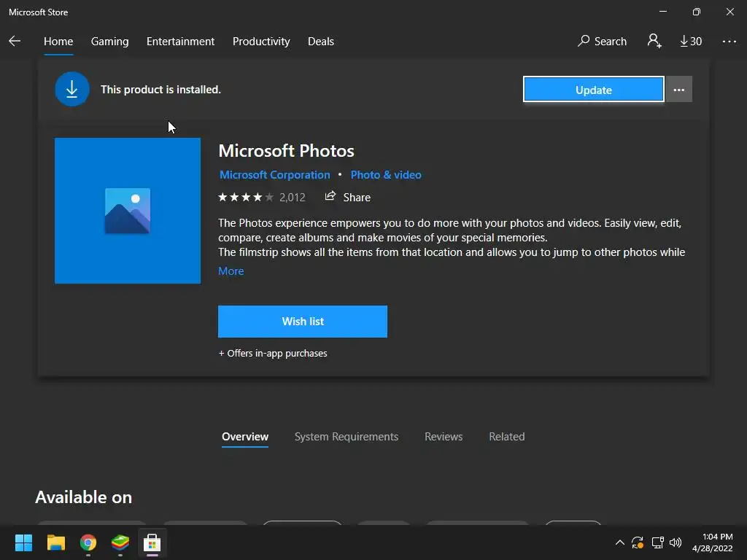The image size is (747, 560).
Task: View the Related tab
Action: pos(506,437)
